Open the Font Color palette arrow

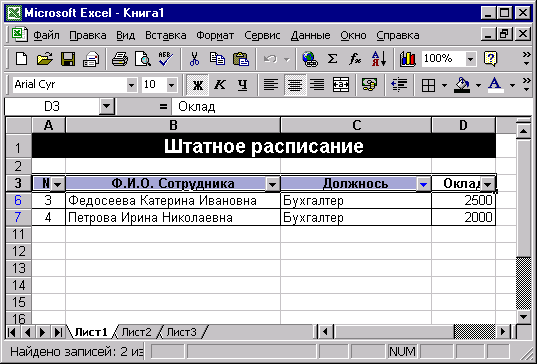(x=512, y=85)
